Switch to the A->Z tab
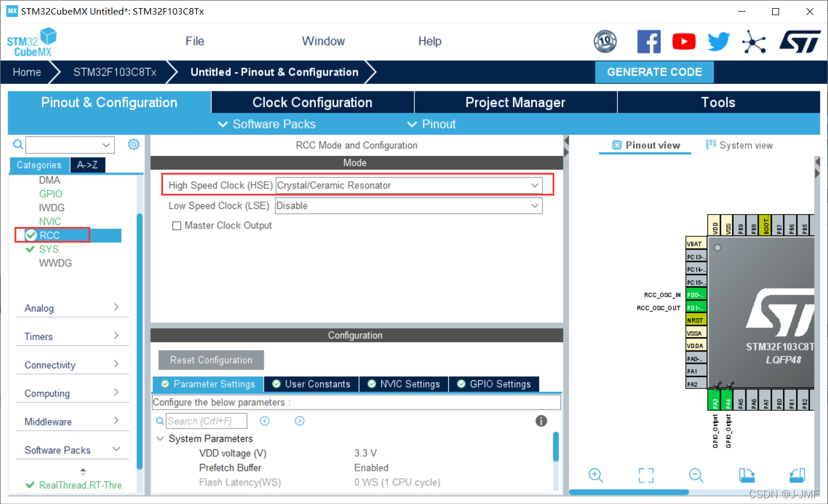Image resolution: width=828 pixels, height=504 pixels. click(87, 165)
